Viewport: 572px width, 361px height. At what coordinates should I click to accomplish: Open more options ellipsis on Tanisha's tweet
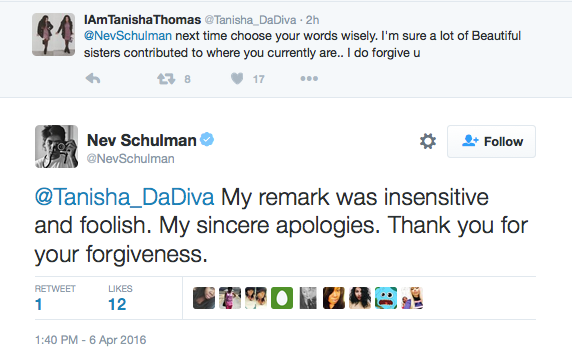pos(309,78)
